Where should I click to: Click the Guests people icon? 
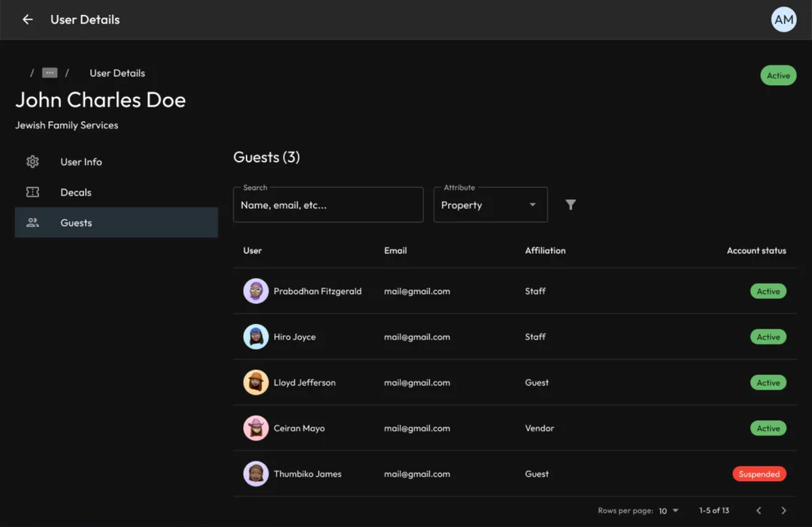[32, 223]
